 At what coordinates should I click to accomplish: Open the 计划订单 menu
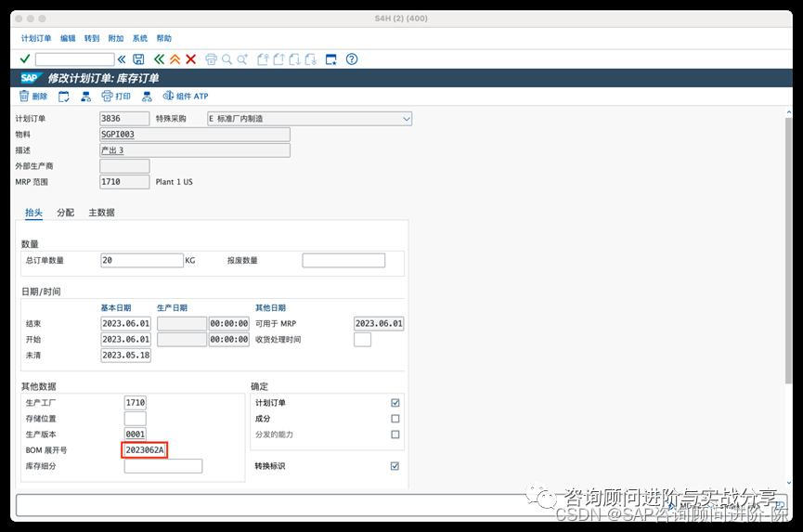[36, 38]
